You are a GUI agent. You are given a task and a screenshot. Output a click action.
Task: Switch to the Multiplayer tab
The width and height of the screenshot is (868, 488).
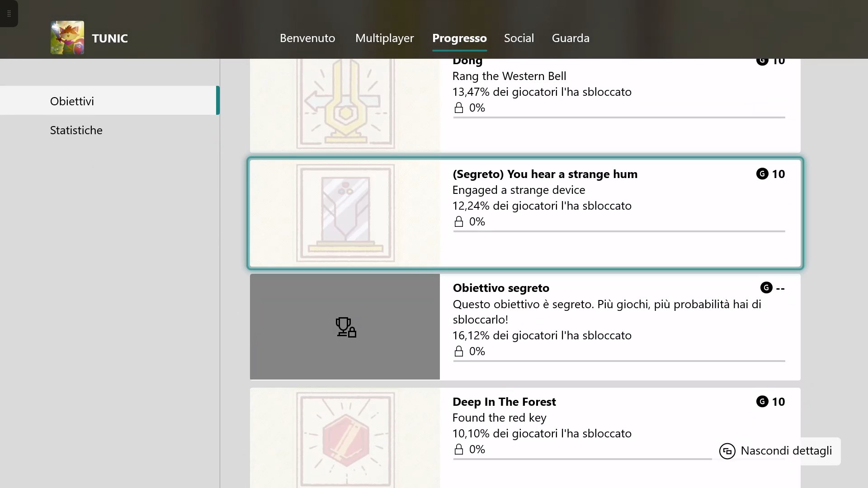tap(385, 38)
